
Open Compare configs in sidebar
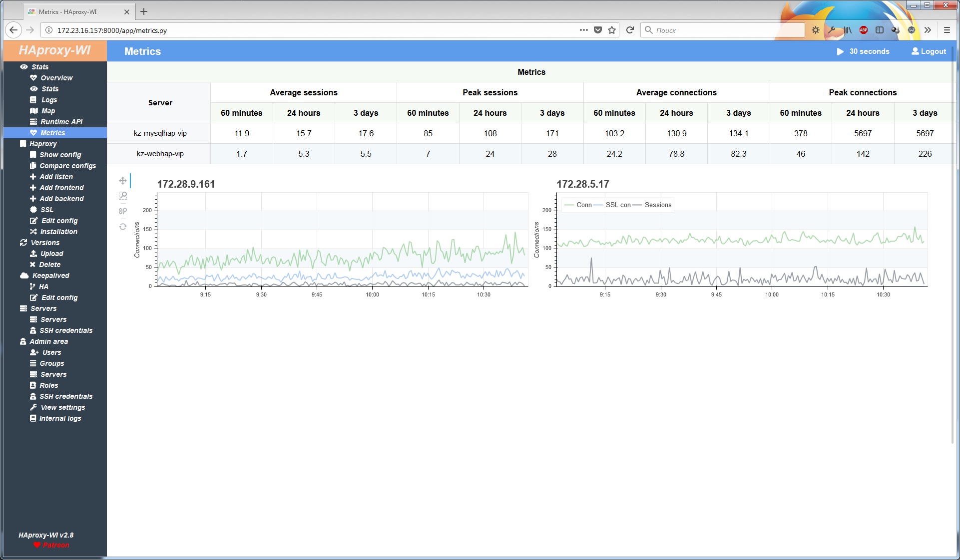[x=67, y=166]
